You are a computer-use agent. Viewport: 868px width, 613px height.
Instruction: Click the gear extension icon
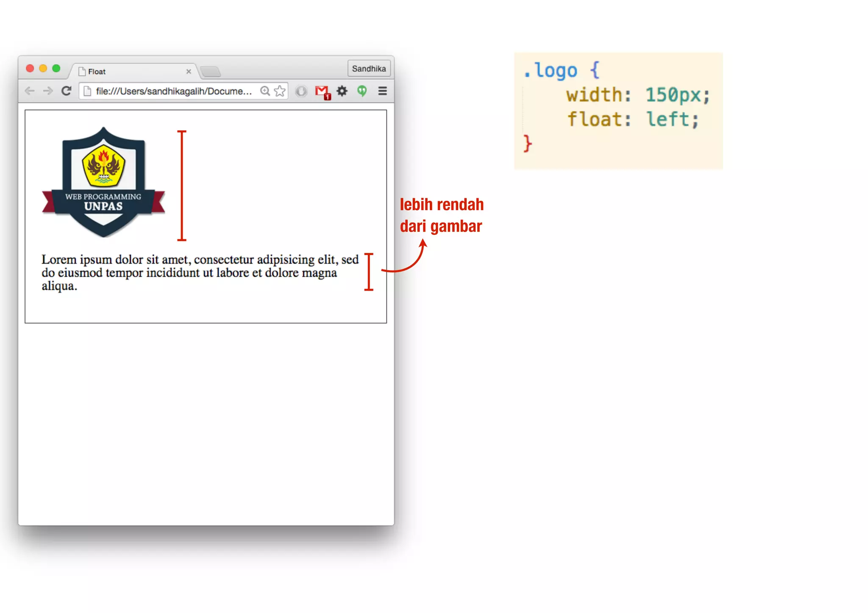tap(342, 91)
